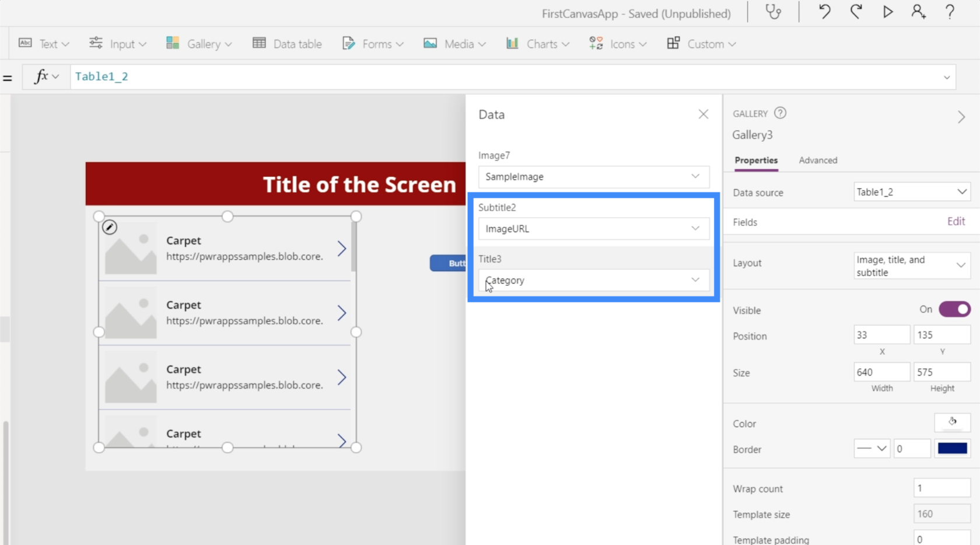Click the Gallery help info icon

pos(780,113)
